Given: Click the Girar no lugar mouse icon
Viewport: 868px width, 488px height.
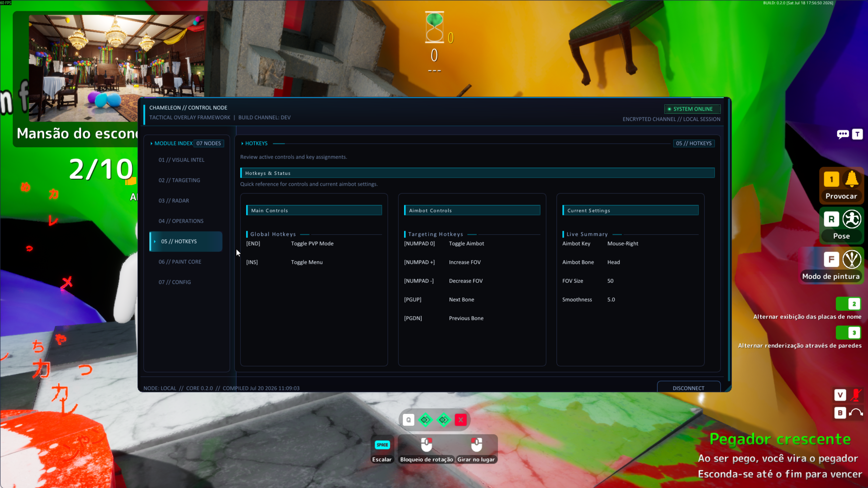Looking at the screenshot, I should [x=476, y=445].
